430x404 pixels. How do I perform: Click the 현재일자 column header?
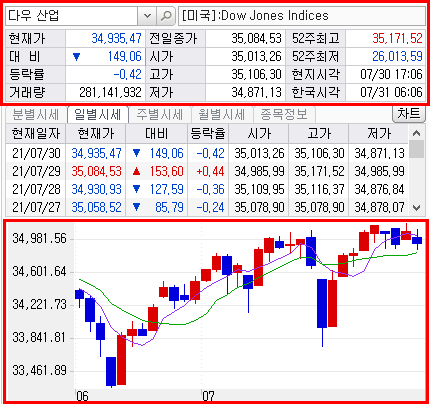(x=36, y=134)
